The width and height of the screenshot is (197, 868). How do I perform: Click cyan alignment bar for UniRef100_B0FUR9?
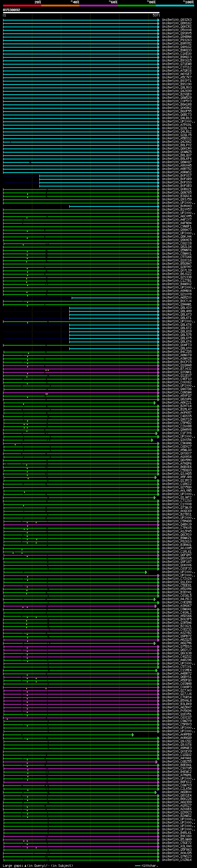click(99, 179)
